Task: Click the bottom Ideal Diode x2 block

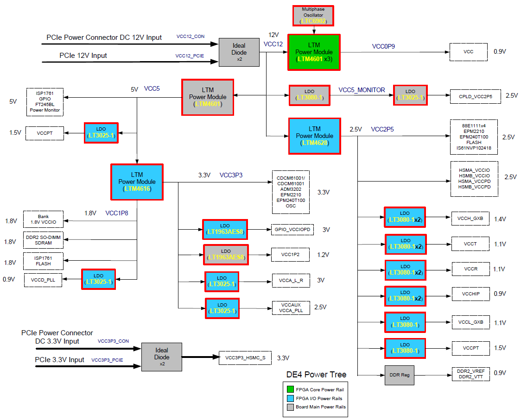Action: 161,357
